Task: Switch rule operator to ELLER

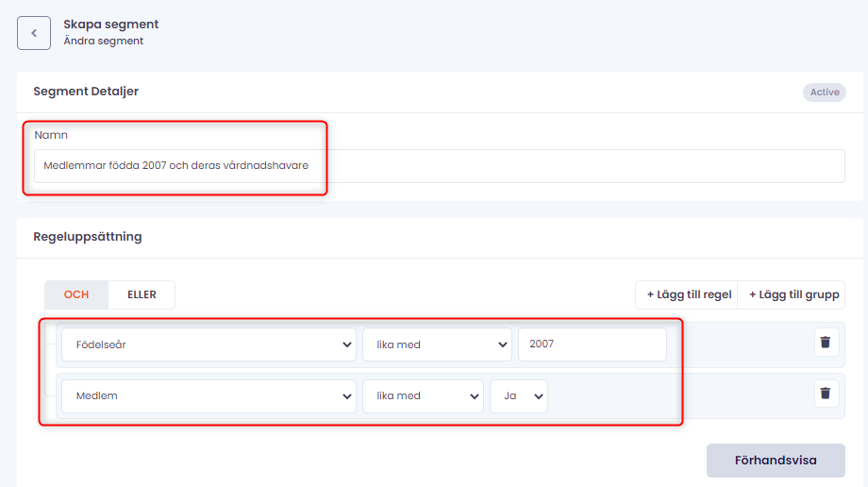Action: (142, 294)
